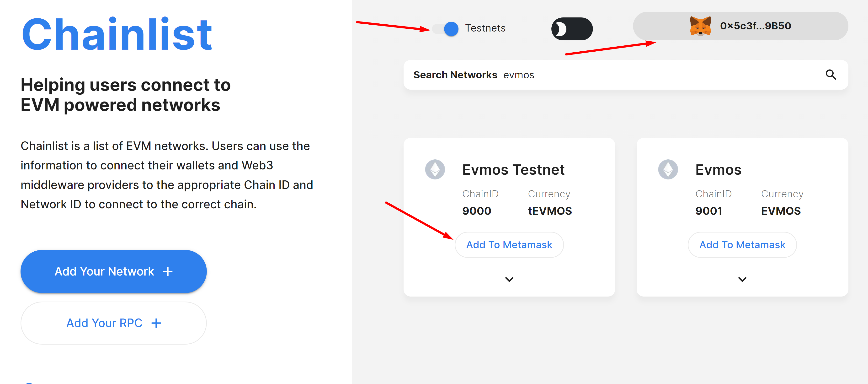Click the MetaMask fox icon
This screenshot has width=868, height=384.
(x=700, y=26)
